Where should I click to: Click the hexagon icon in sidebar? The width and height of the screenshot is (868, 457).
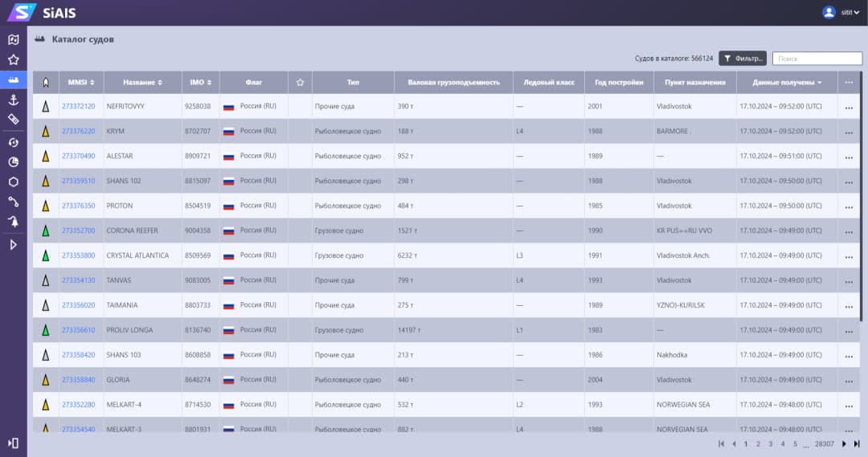[x=13, y=182]
